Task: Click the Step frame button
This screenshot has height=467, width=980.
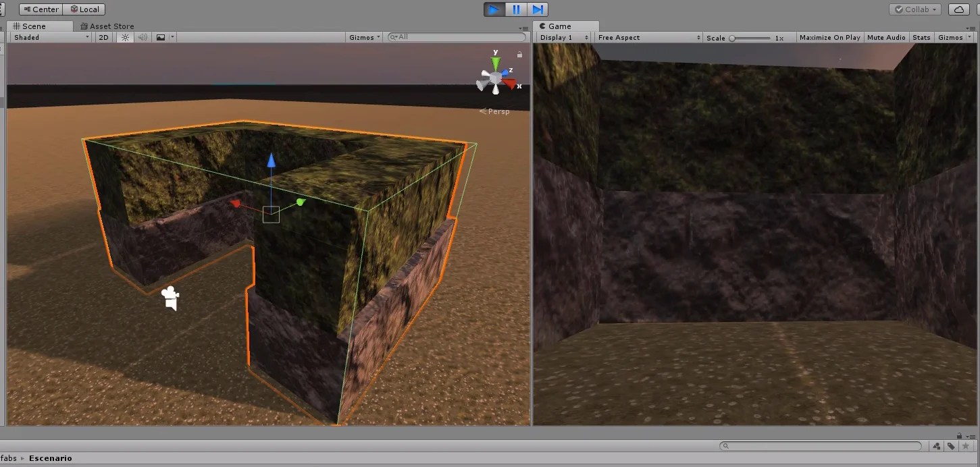Action: [x=537, y=9]
